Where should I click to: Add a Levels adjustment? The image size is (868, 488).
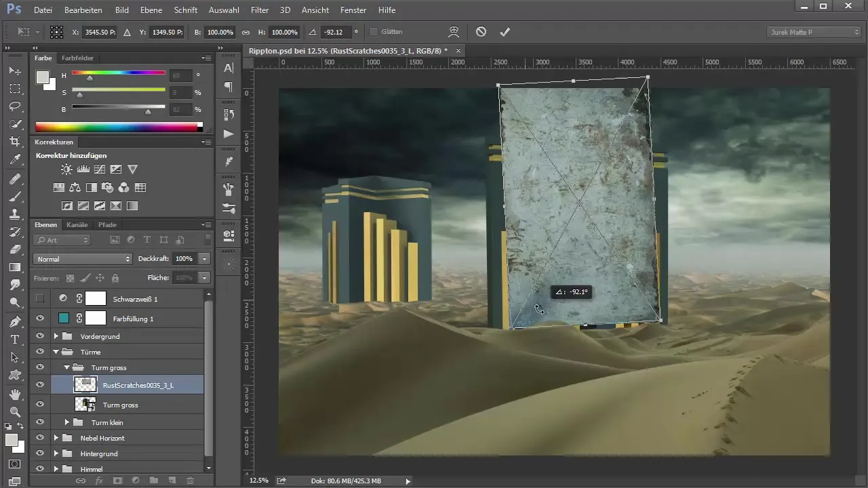(x=83, y=169)
